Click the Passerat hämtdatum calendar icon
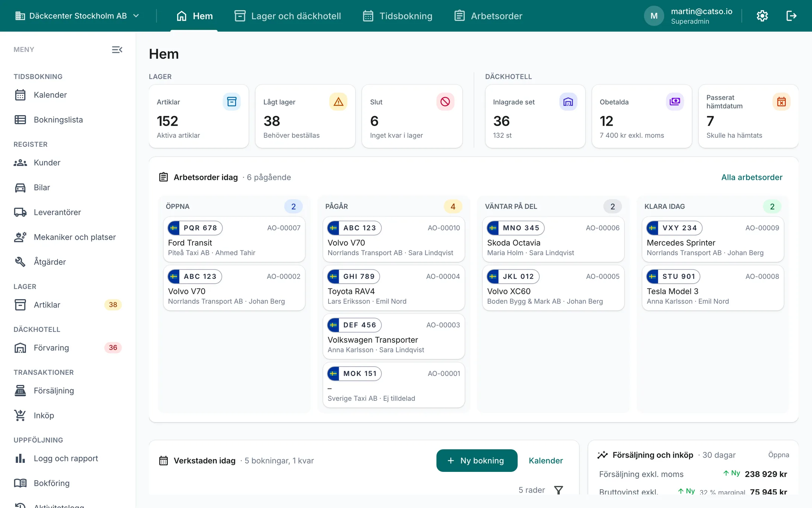This screenshot has width=812, height=508. pyautogui.click(x=781, y=102)
